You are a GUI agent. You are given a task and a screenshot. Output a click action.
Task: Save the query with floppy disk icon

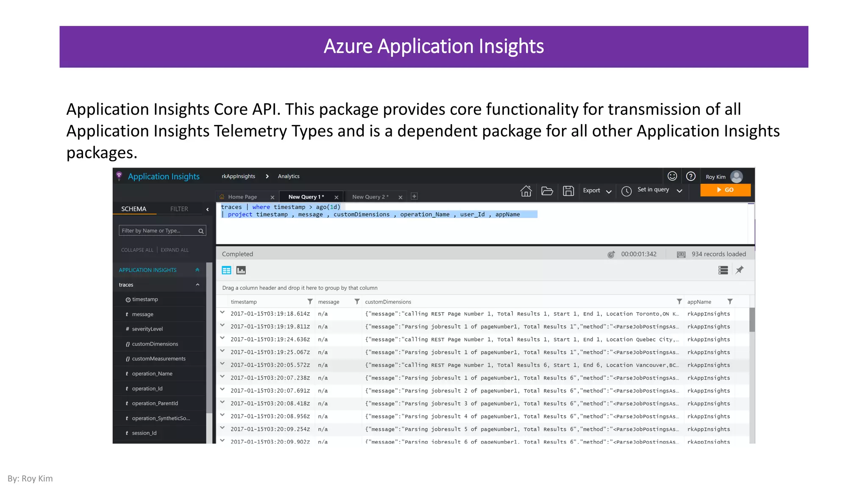pos(568,191)
